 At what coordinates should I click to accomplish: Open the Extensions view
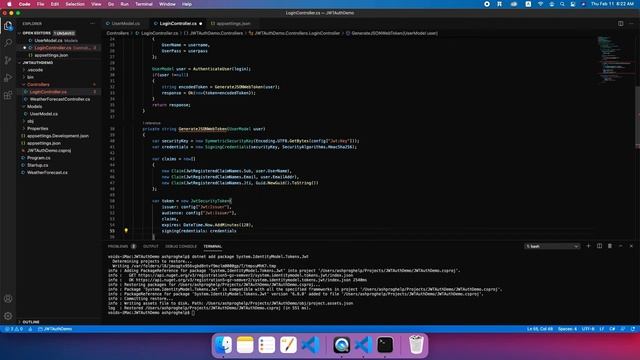[x=8, y=96]
